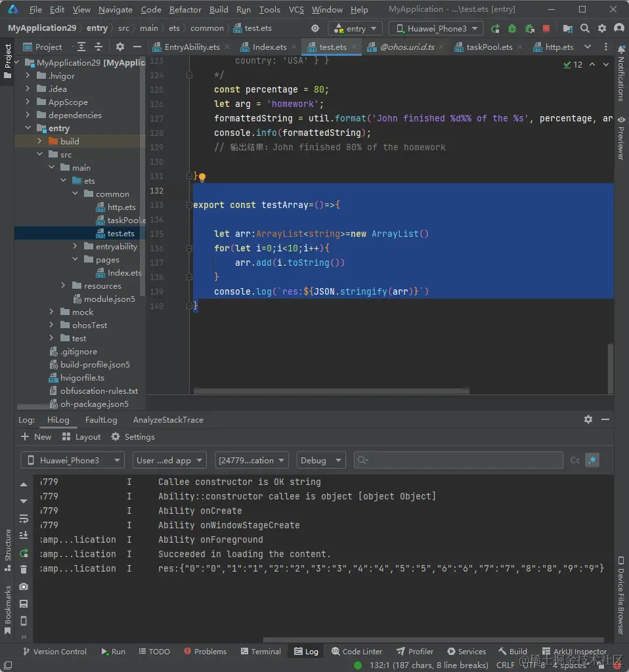The image size is (629, 672).
Task: Click the HiLog search filter field
Action: [x=458, y=460]
